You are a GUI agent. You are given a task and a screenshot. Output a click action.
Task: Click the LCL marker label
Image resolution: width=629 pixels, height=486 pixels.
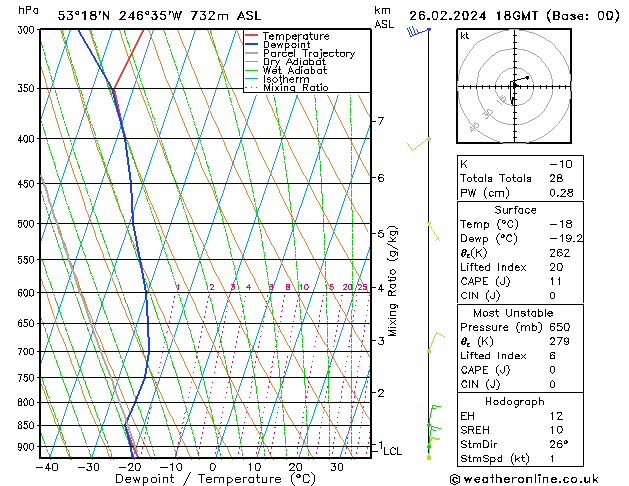(392, 452)
